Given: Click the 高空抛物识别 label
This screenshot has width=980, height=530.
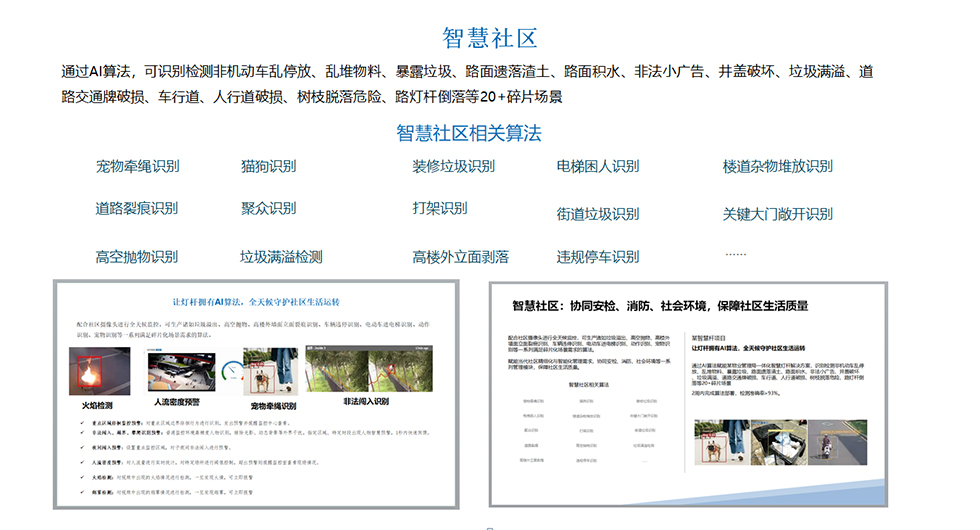Looking at the screenshot, I should (x=137, y=257).
